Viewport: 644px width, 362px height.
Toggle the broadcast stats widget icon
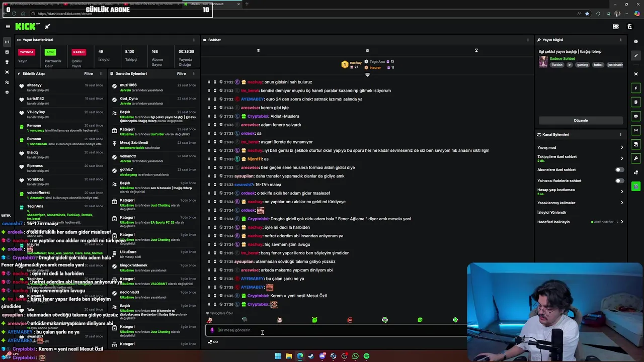[x=636, y=130]
